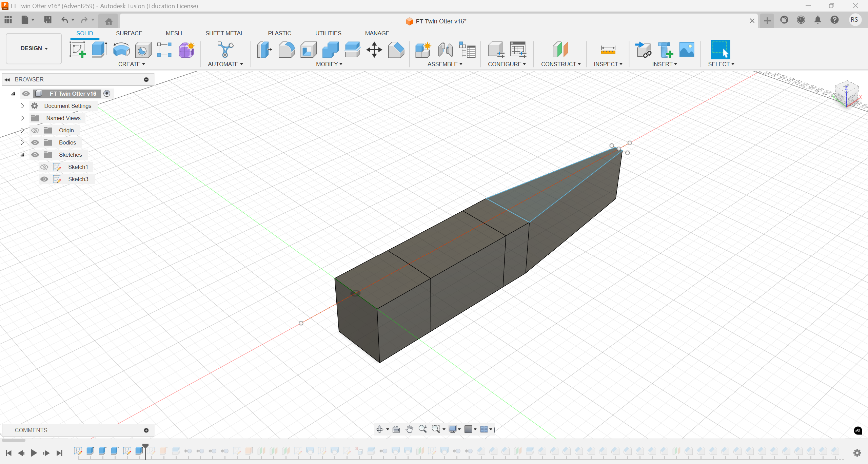Play the timeline

(x=34, y=453)
